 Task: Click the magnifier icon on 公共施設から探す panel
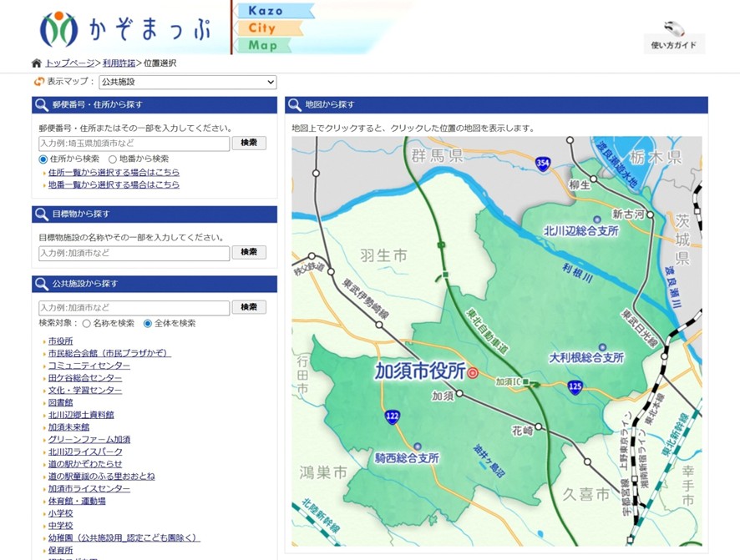tap(41, 283)
